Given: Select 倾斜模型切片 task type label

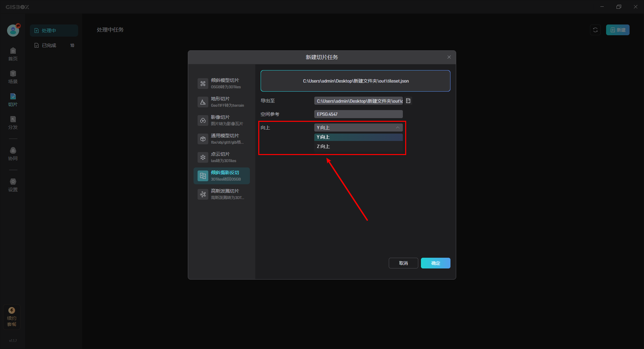Looking at the screenshot, I should pos(225,80).
